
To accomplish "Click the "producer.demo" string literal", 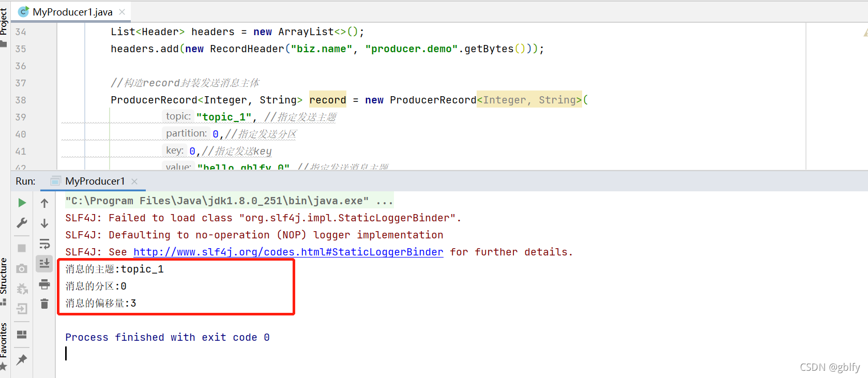I will (x=412, y=49).
